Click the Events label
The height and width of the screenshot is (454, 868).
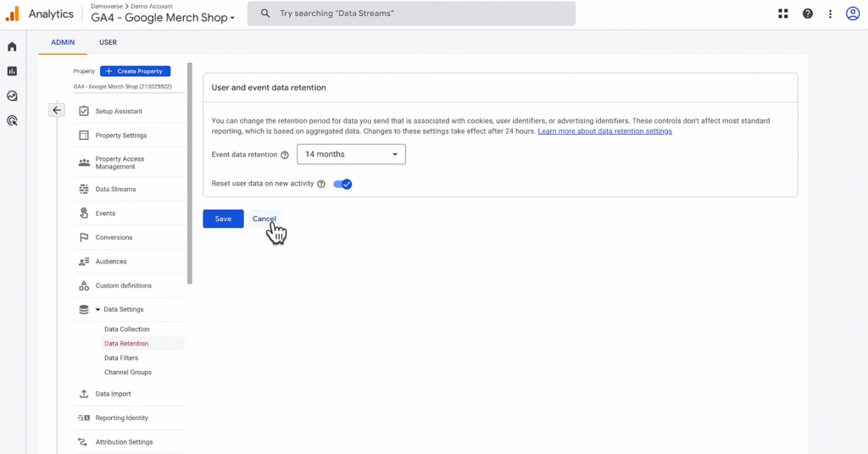[105, 213]
